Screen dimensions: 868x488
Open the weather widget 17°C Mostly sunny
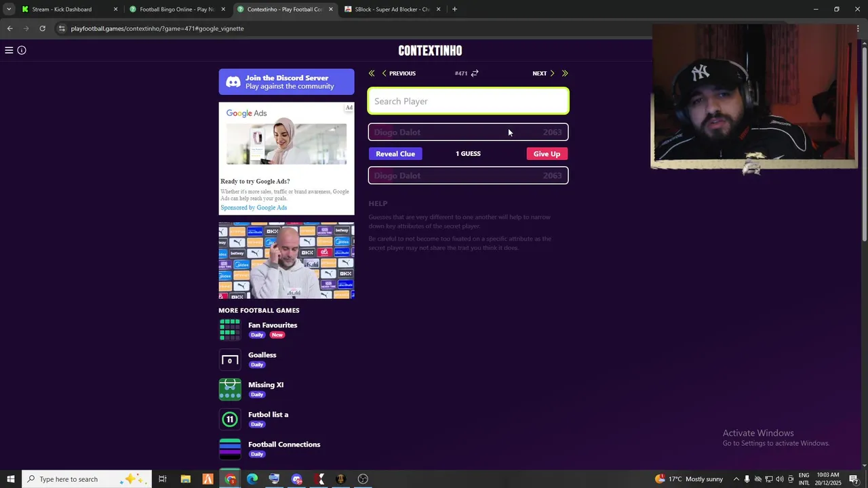[689, 479]
